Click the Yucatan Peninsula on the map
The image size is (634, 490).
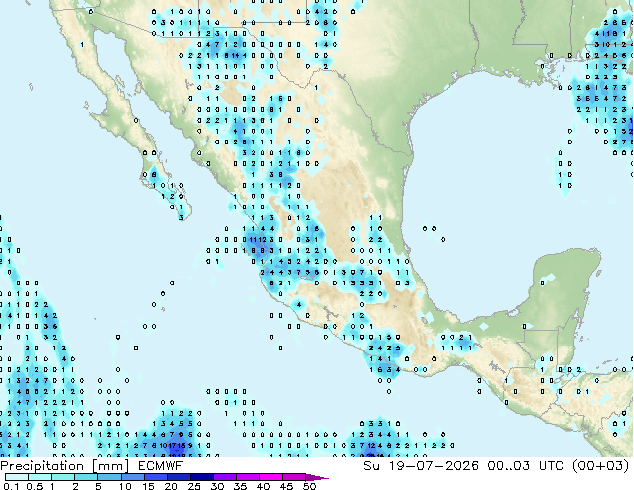click(x=566, y=279)
